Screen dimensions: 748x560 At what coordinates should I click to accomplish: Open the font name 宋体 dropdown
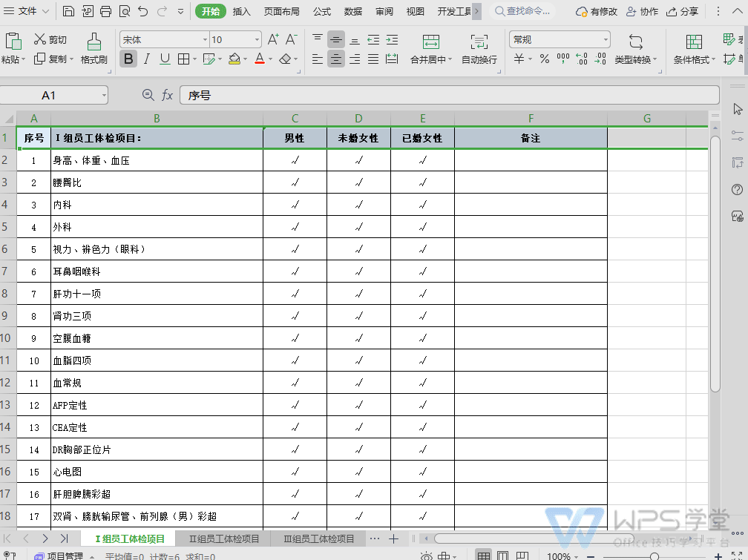coord(205,39)
